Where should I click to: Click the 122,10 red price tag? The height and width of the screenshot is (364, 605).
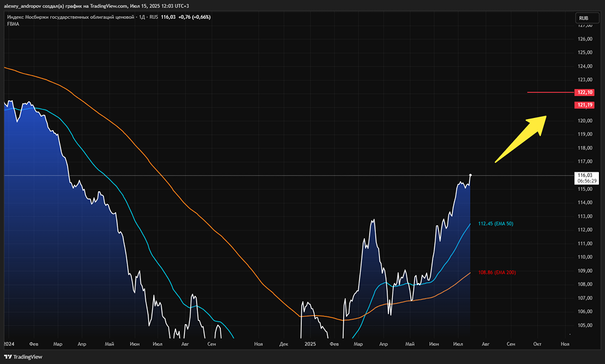click(x=584, y=92)
